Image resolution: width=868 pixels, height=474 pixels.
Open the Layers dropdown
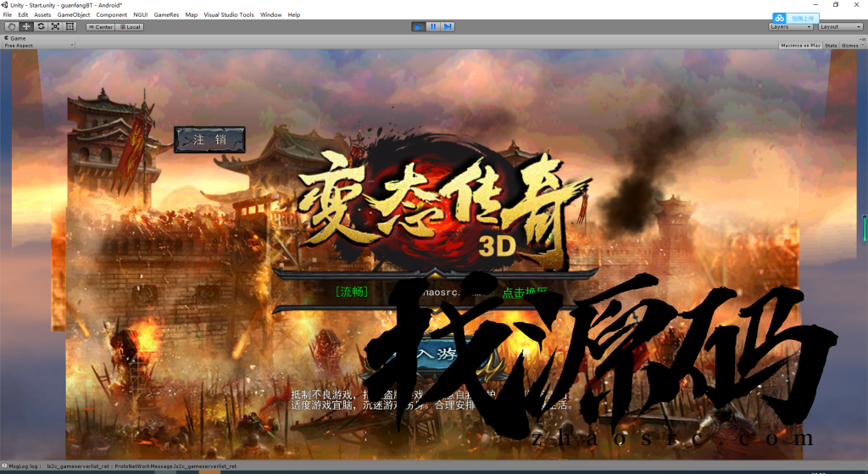point(791,26)
